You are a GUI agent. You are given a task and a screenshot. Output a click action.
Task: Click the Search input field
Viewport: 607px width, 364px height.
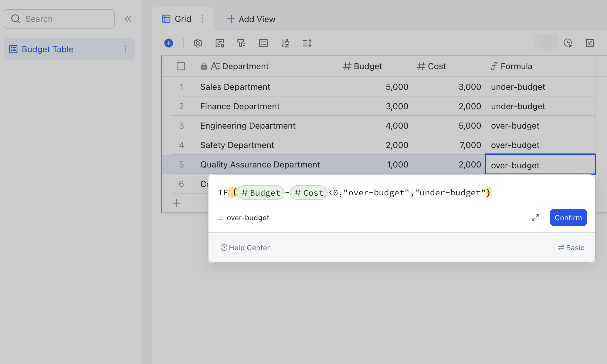coord(59,19)
